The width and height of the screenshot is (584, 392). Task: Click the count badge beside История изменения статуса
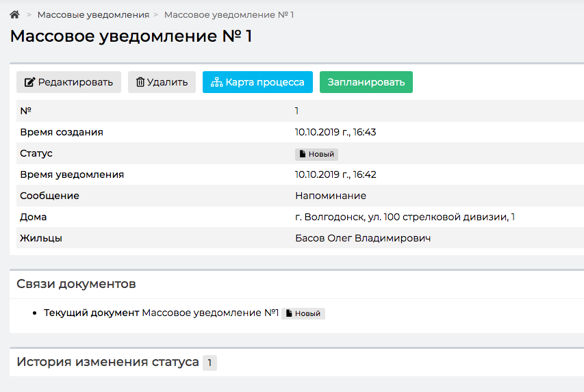[210, 363]
